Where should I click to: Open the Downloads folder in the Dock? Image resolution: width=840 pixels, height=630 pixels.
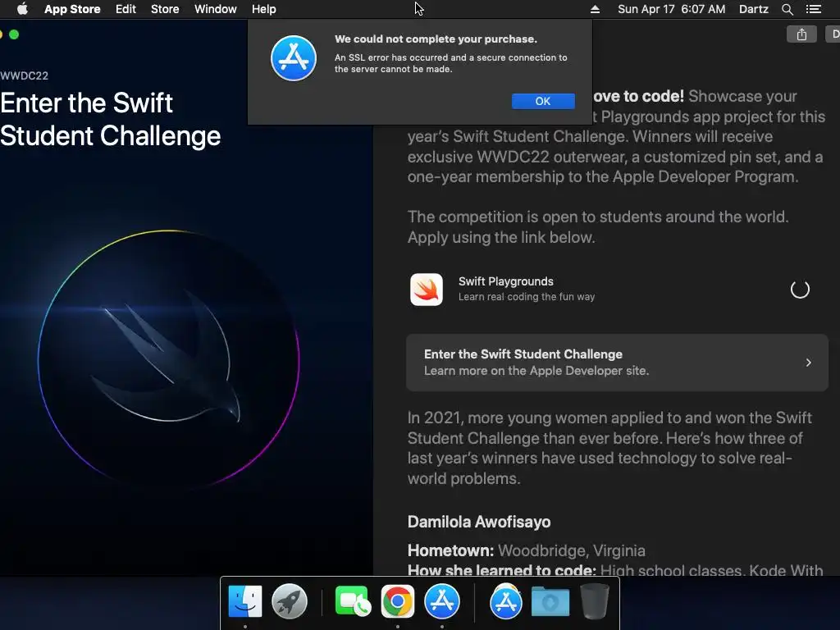coord(550,601)
